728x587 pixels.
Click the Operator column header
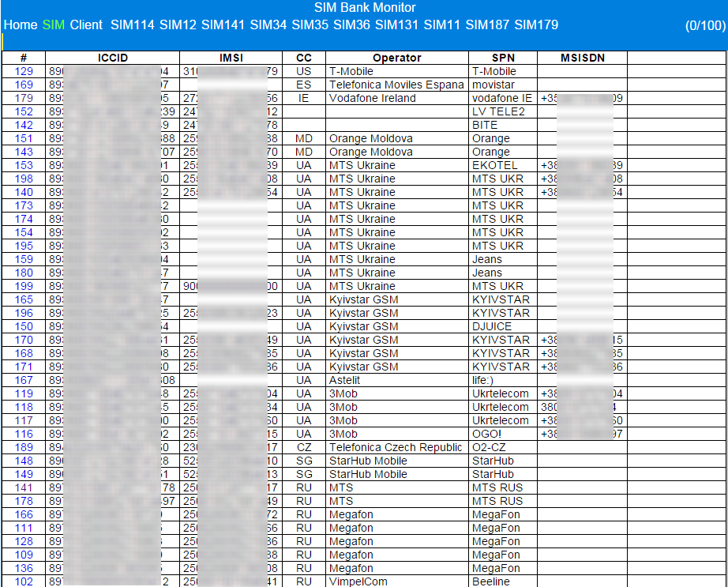397,58
